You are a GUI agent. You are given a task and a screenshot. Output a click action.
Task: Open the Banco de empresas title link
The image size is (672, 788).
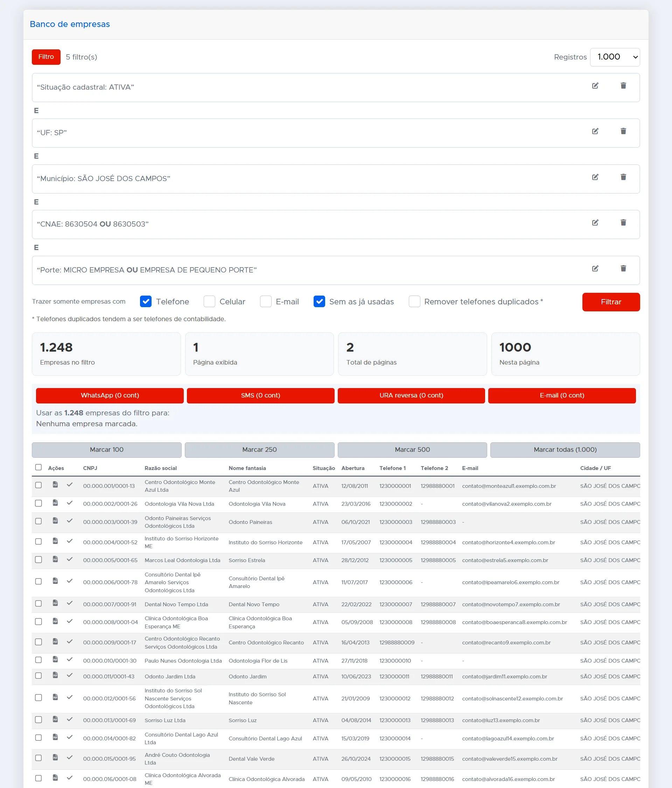[x=70, y=24]
